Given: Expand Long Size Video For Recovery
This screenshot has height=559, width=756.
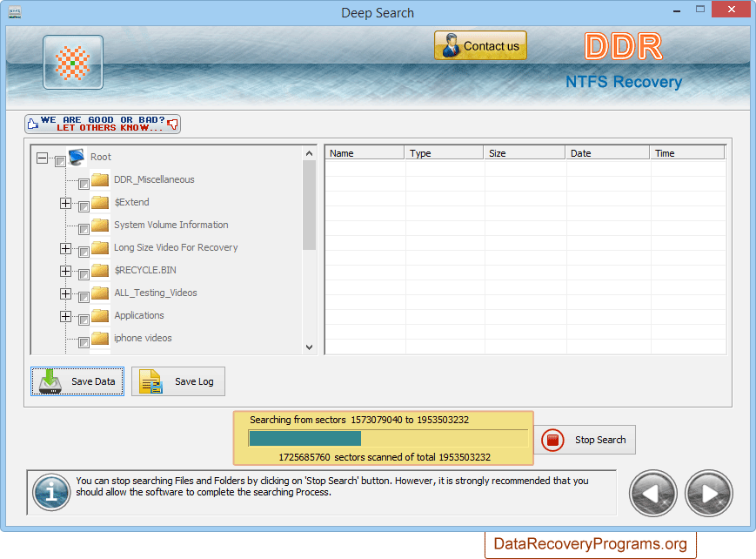Looking at the screenshot, I should click(65, 249).
